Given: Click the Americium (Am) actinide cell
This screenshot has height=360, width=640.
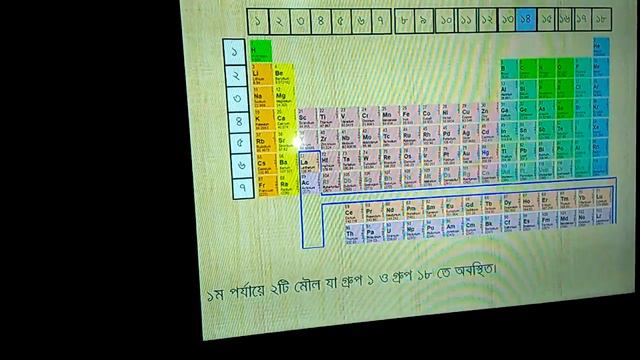Looking at the screenshot, I should click(x=454, y=228).
